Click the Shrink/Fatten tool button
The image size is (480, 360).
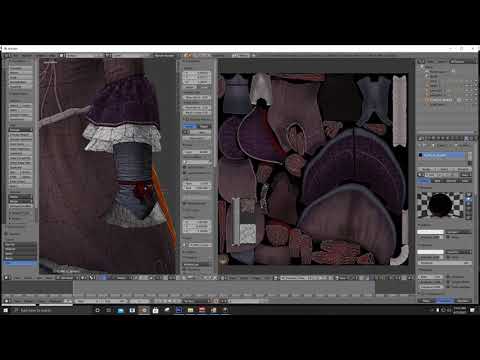pos(20,82)
